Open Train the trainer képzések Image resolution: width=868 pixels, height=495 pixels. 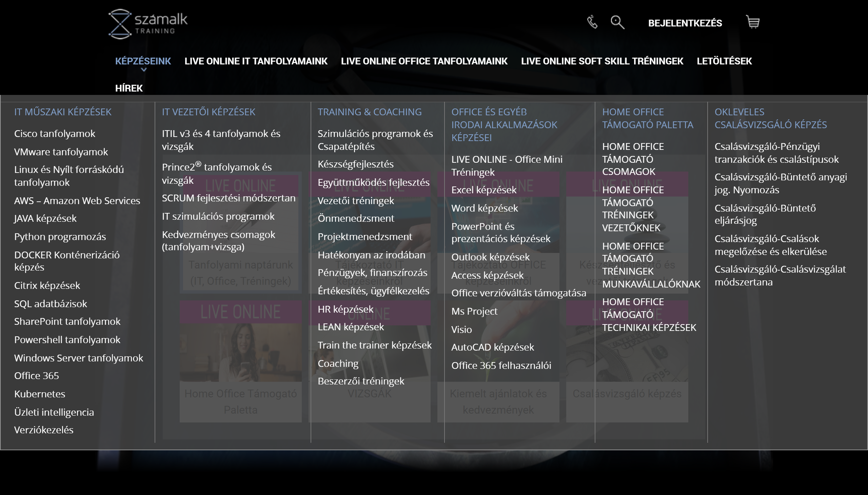click(375, 345)
